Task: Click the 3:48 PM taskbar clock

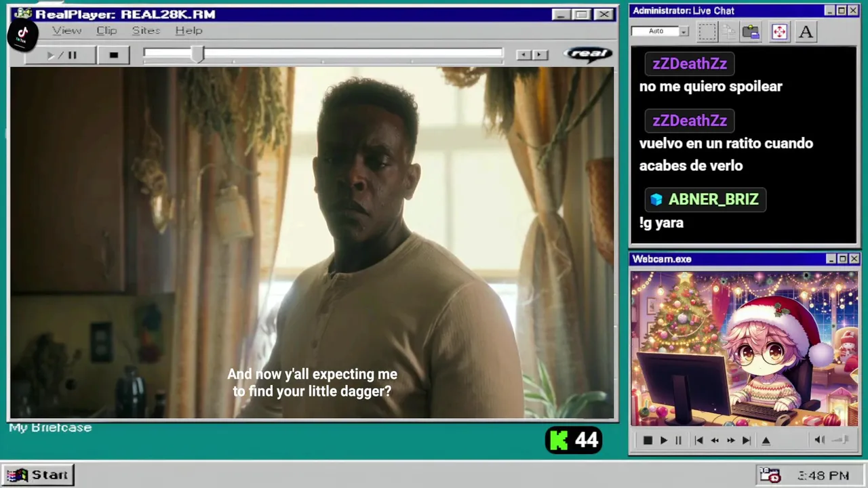Action: tap(823, 476)
